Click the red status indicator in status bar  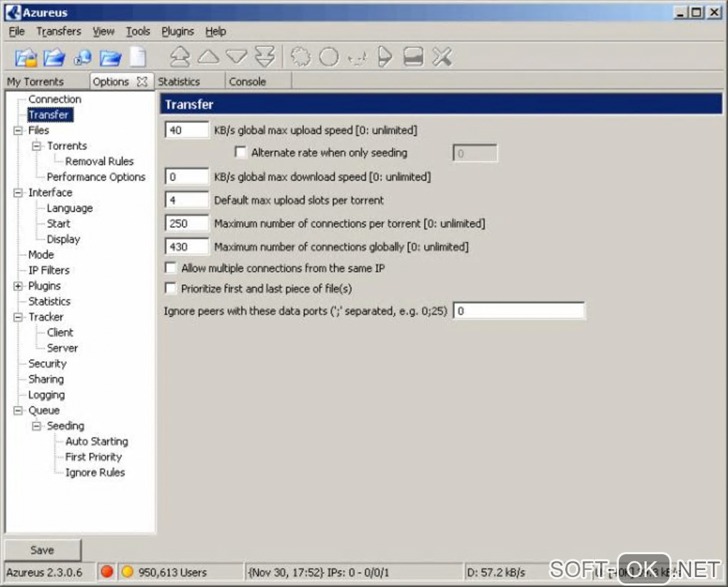pyautogui.click(x=107, y=572)
